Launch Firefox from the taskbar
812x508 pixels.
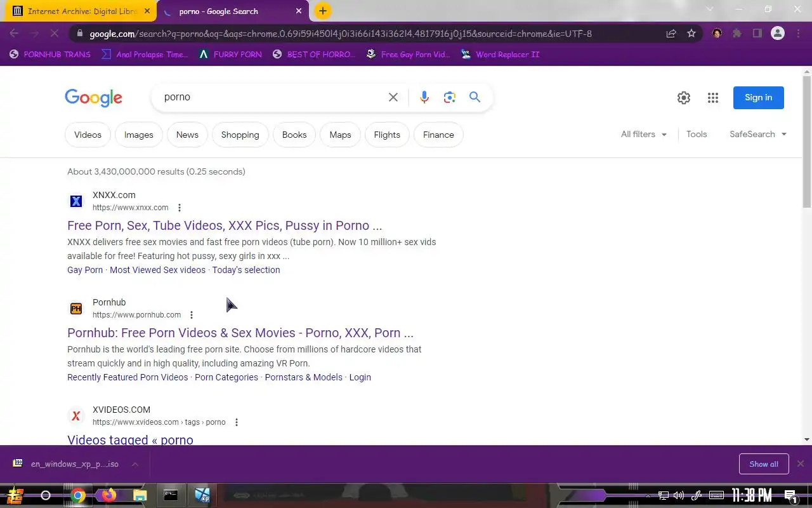(x=108, y=495)
